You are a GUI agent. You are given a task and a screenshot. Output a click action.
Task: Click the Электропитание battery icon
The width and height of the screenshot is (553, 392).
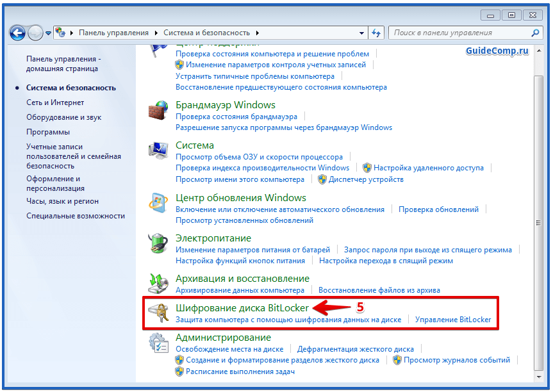click(158, 244)
